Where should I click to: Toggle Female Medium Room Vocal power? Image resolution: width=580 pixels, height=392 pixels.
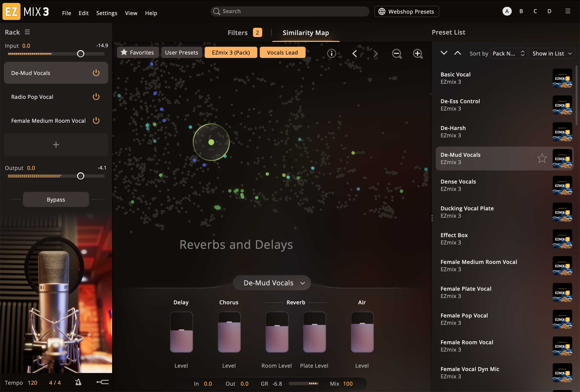click(96, 121)
